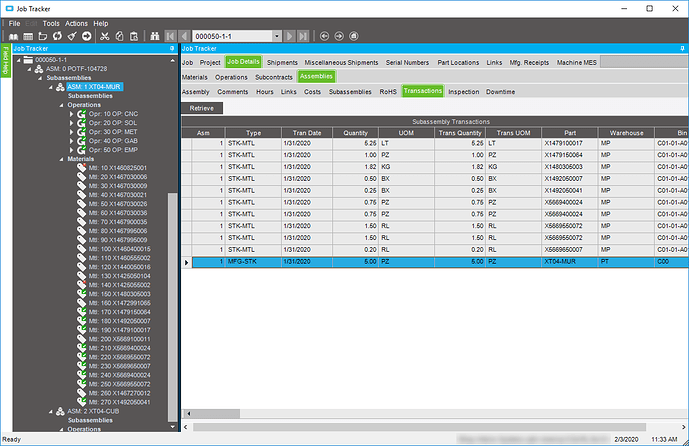Open the Costs tab

coord(312,92)
